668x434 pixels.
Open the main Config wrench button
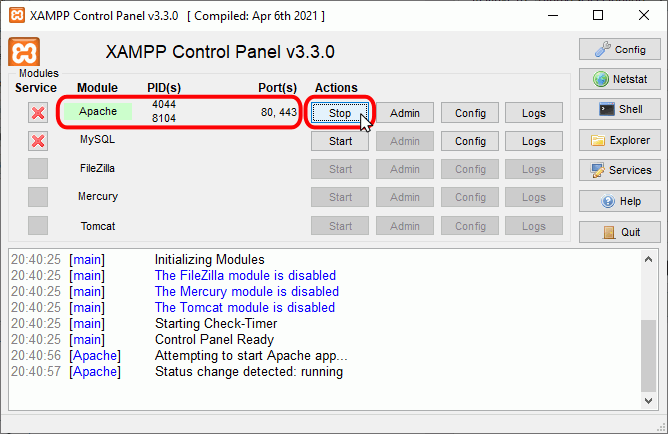[x=619, y=49]
